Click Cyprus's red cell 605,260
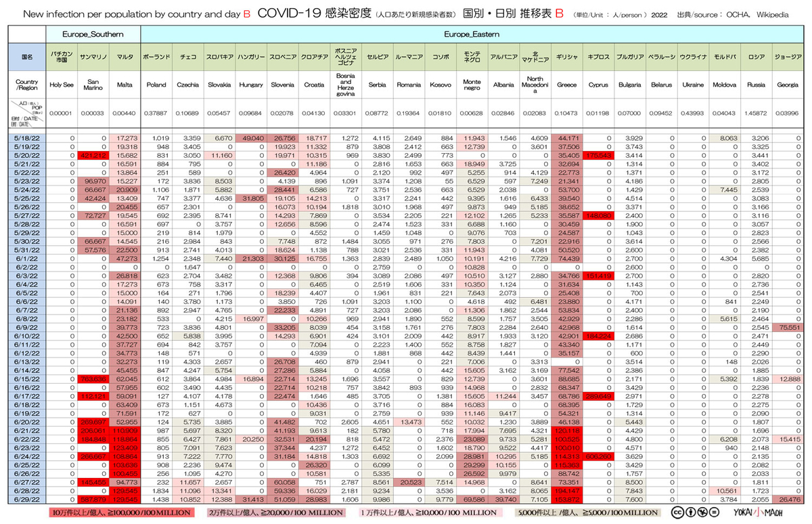 click(598, 456)
